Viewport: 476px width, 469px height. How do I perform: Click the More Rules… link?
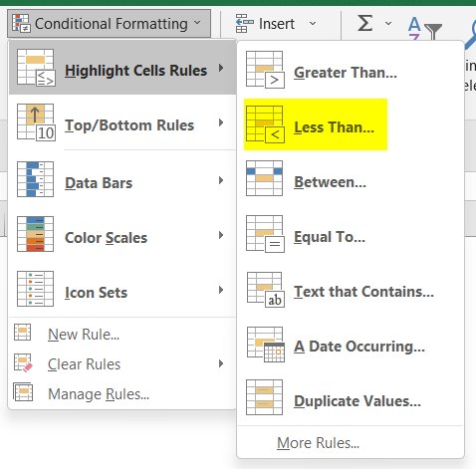point(318,443)
